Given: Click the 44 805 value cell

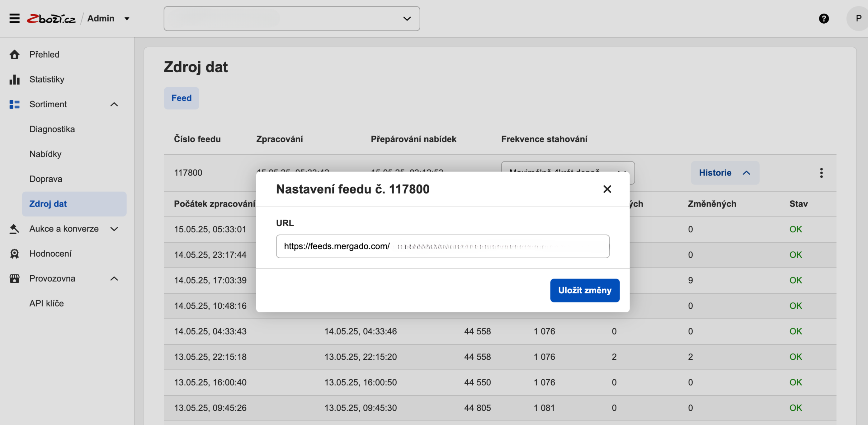Looking at the screenshot, I should click(x=478, y=408).
